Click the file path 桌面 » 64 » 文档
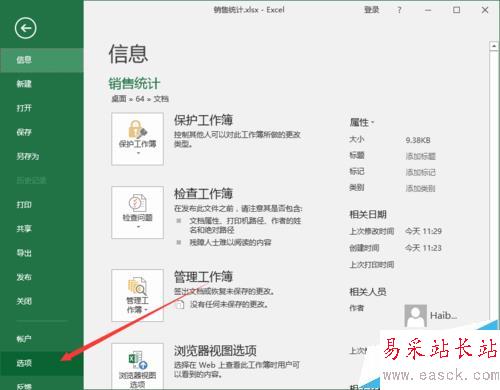Image resolution: width=500 pixels, height=390 pixels. tap(140, 99)
